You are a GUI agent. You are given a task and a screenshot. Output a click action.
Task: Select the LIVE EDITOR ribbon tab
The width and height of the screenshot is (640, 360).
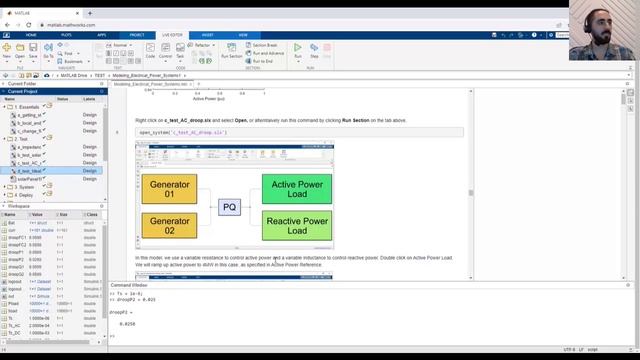(172, 35)
